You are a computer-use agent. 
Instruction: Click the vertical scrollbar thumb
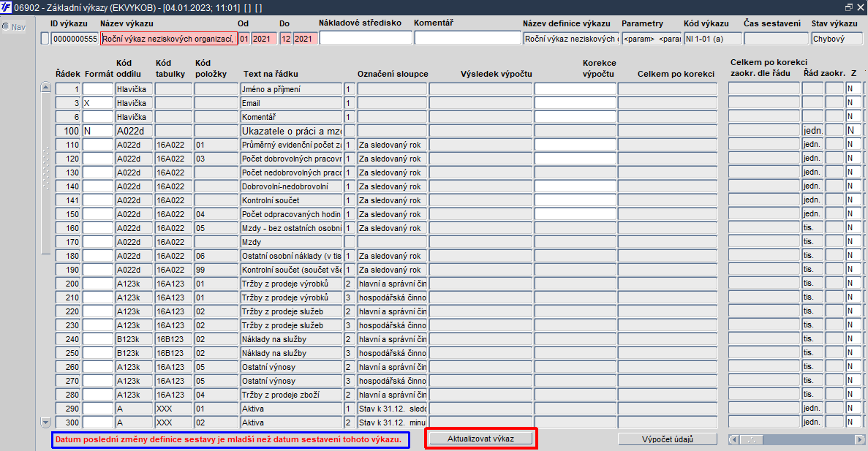click(46, 174)
